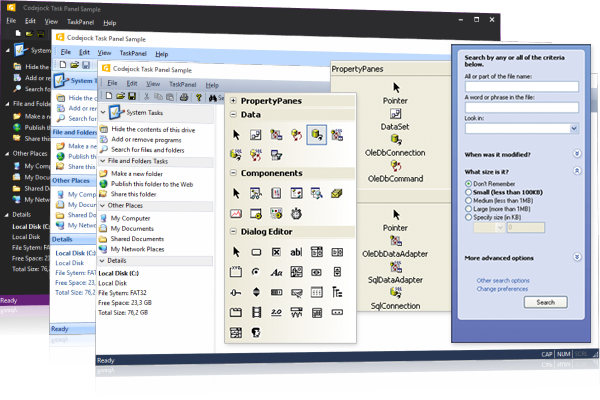Select the 'ab|' edit box tool in Dialog Editor
Viewport: 600px width, 400px height.
pyautogui.click(x=296, y=251)
